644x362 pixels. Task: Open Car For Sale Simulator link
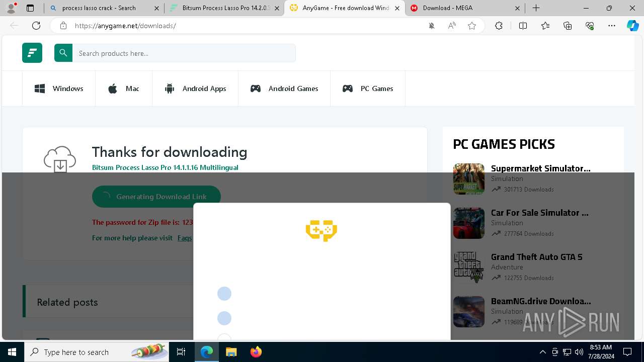click(x=539, y=213)
